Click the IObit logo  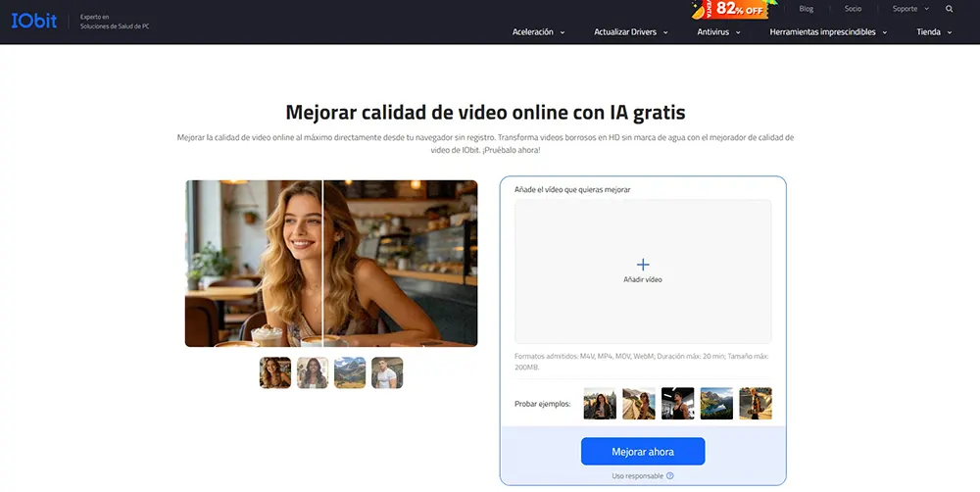click(33, 21)
